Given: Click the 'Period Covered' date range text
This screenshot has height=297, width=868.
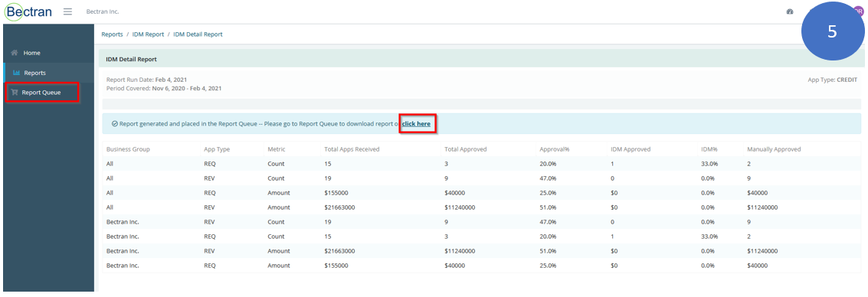Looking at the screenshot, I should (164, 89).
